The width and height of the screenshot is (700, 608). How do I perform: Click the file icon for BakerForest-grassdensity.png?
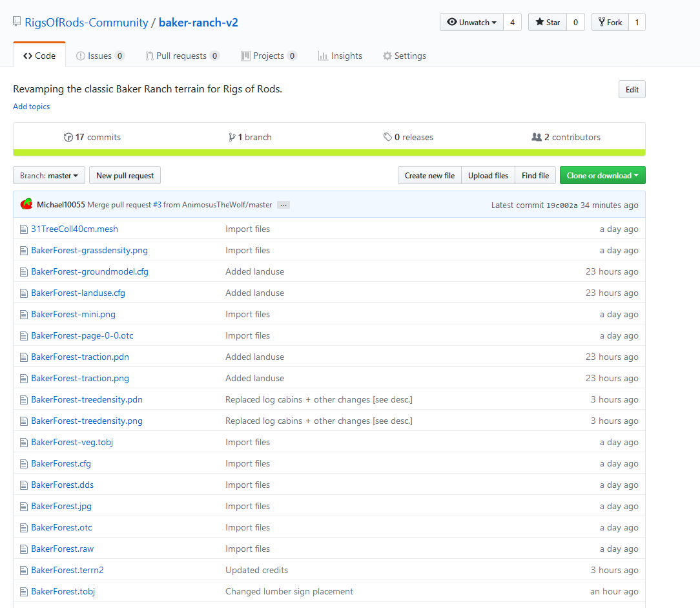click(24, 251)
